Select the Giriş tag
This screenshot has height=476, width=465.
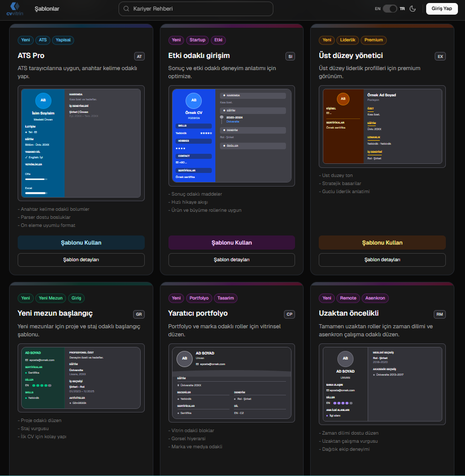tap(76, 298)
